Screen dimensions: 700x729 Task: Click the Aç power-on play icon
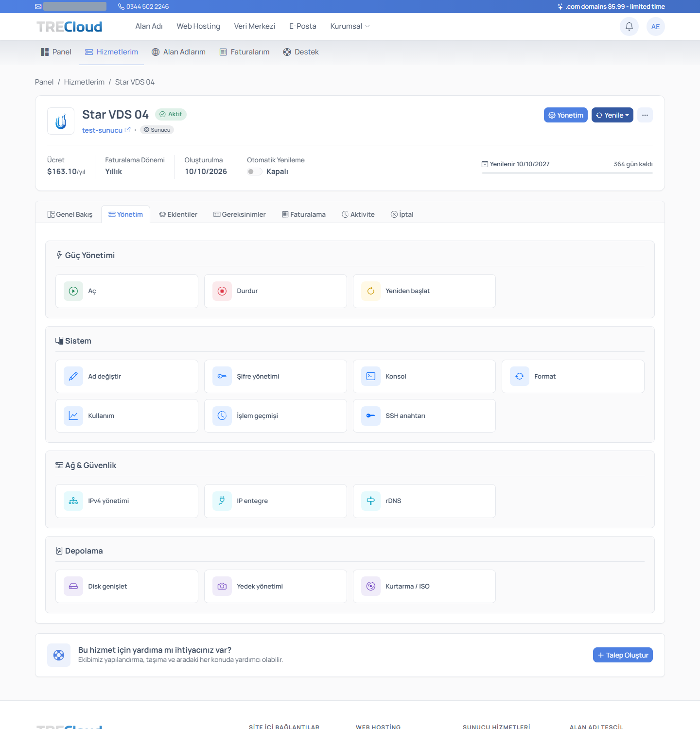[73, 291]
